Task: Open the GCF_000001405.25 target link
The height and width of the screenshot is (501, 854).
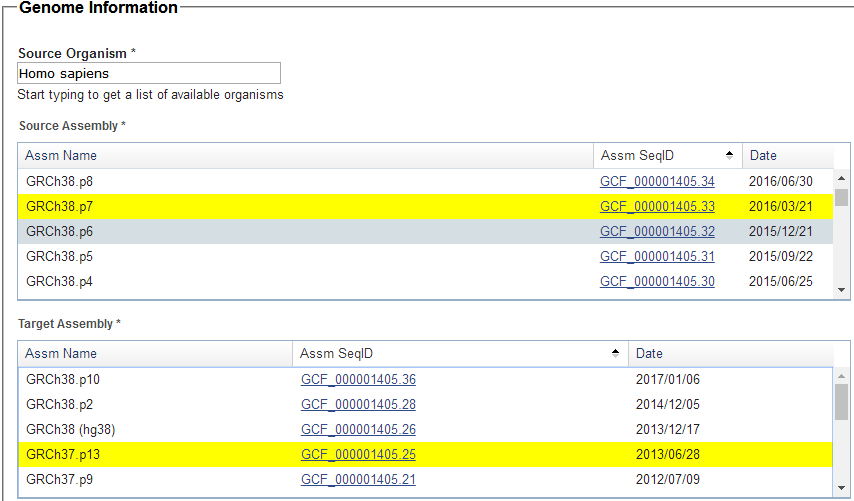Action: point(358,454)
